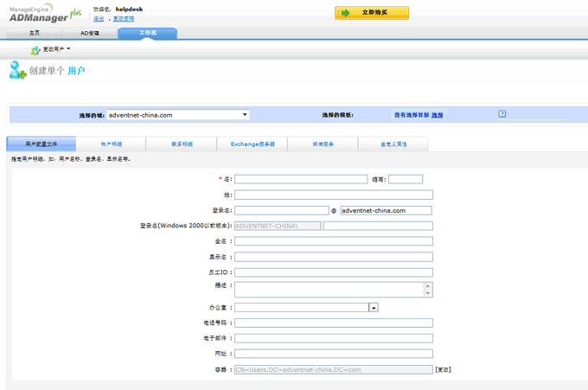This screenshot has width=588, height=390.
Task: Click the 退出 logout link
Action: point(99,18)
